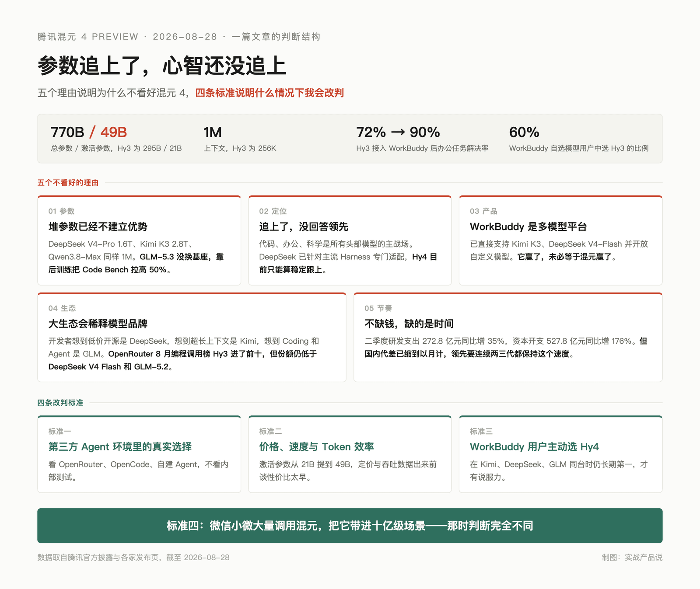Click the 60% stat value

pyautogui.click(x=524, y=132)
